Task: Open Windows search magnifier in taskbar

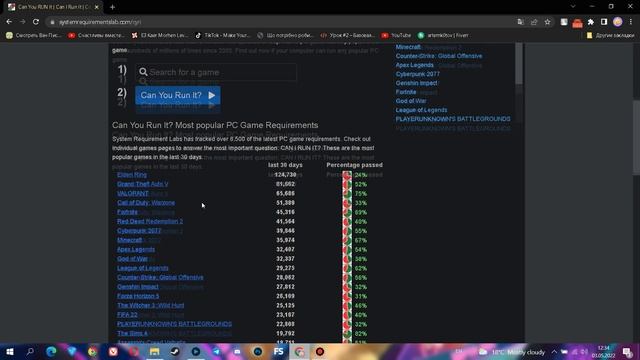Action: (30, 351)
